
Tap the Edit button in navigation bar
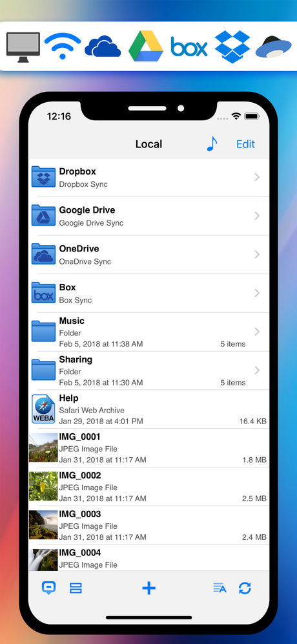(246, 144)
